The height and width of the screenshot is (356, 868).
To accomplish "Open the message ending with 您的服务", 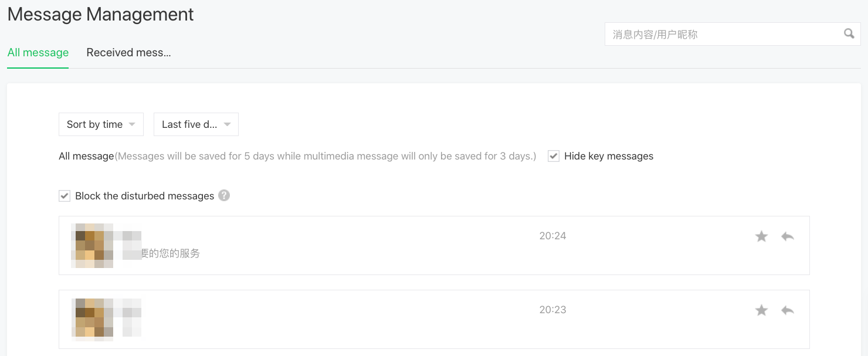I will click(170, 254).
